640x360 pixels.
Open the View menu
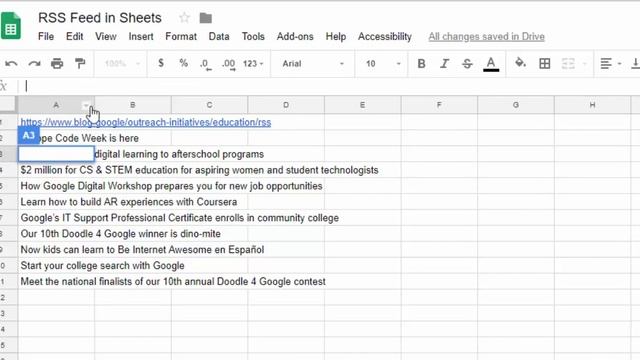click(106, 37)
